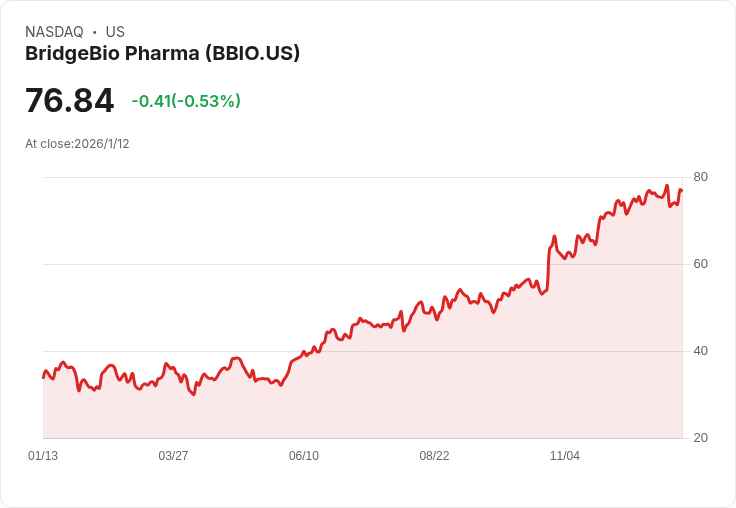Click the US market label
Screen dimensions: 736x508
click(115, 32)
